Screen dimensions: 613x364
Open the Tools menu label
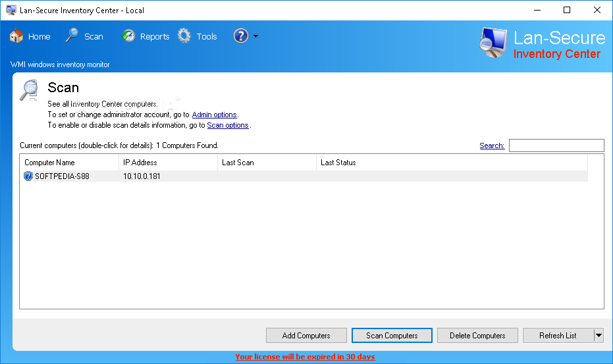click(207, 37)
